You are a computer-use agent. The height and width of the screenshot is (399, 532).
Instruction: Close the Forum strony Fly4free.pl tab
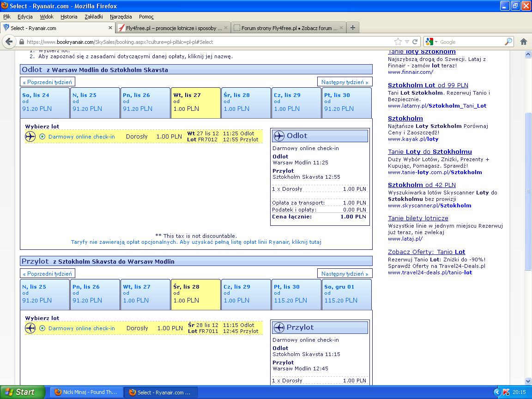pyautogui.click(x=341, y=28)
